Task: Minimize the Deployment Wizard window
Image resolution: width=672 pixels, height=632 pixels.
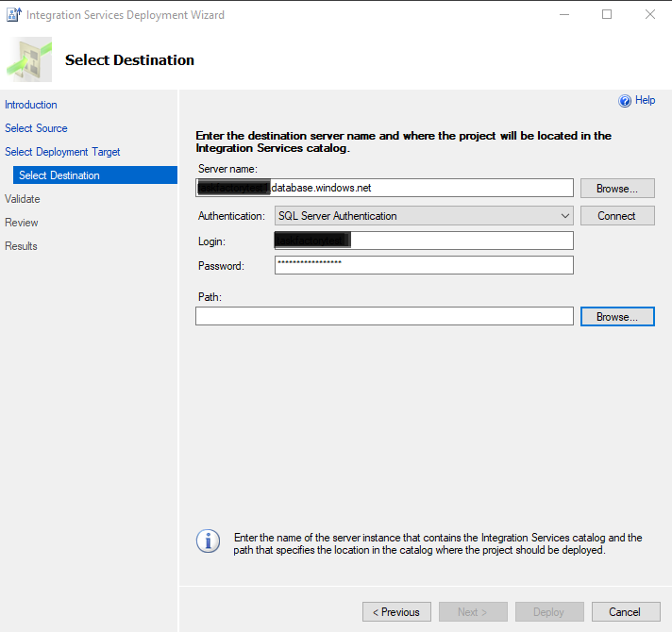Action: pyautogui.click(x=564, y=14)
